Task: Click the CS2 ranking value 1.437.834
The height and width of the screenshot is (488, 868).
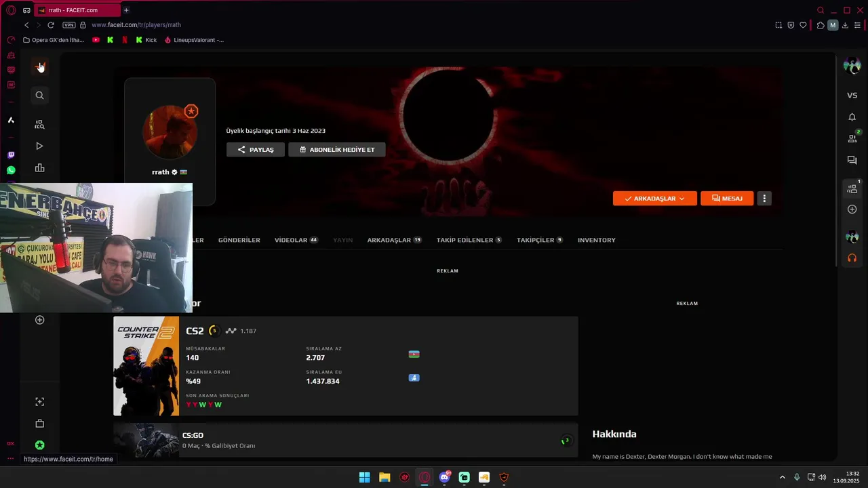Action: click(323, 381)
